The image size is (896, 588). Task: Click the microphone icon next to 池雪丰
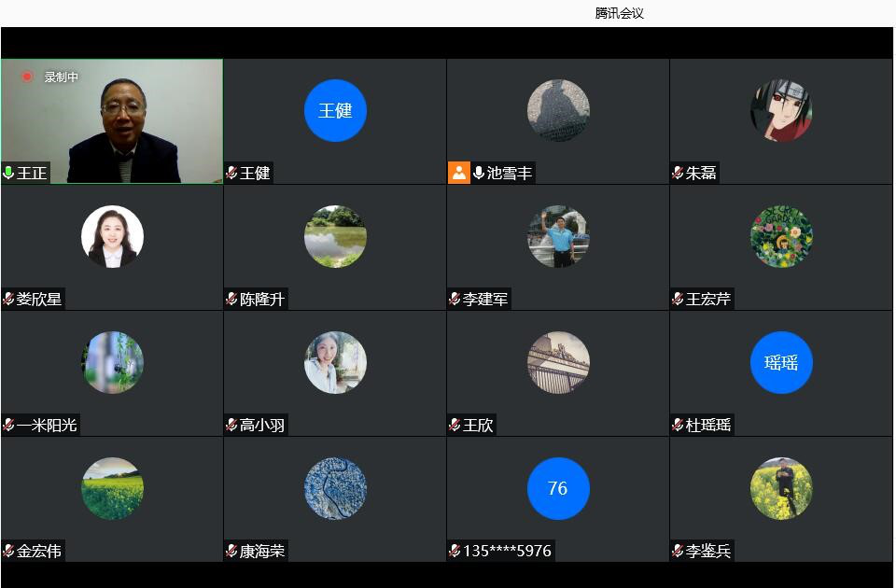pos(479,173)
